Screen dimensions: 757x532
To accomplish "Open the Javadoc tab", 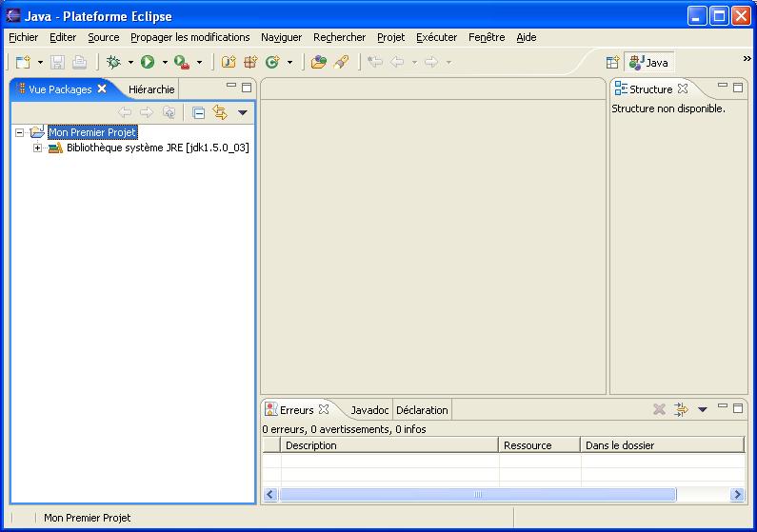I will click(x=369, y=410).
